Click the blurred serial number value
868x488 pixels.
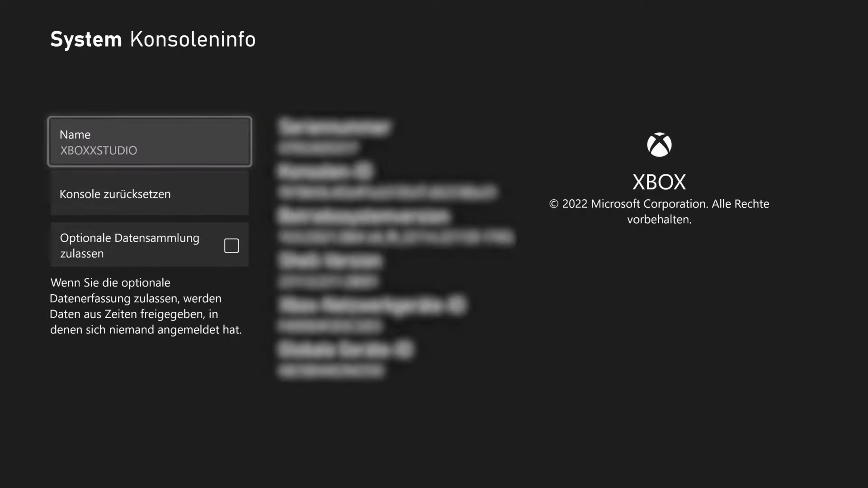pyautogui.click(x=318, y=147)
